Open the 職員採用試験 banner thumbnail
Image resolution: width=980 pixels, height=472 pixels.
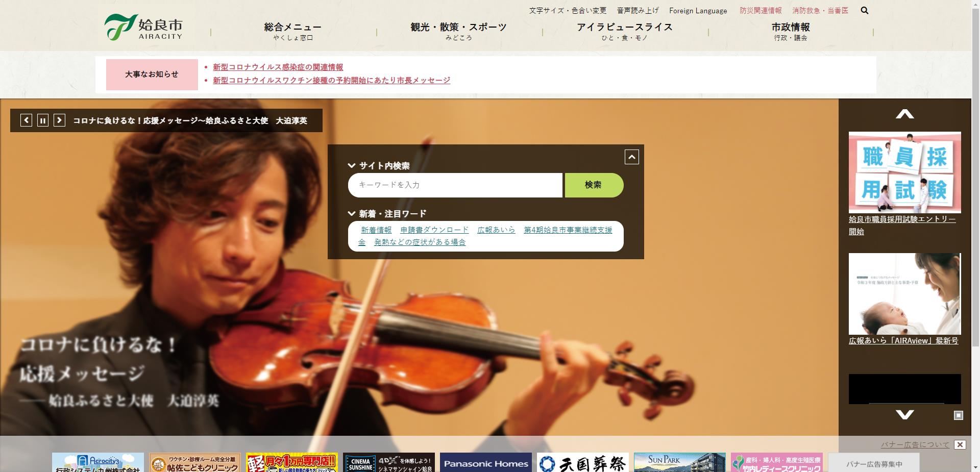pyautogui.click(x=904, y=172)
